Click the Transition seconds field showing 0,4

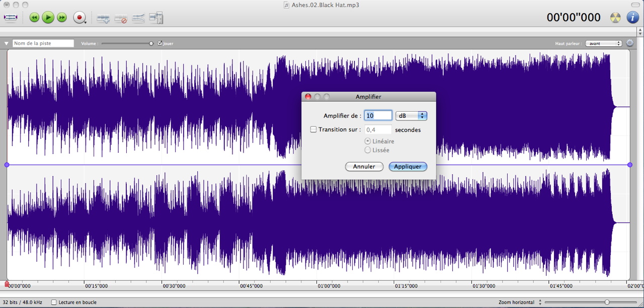click(x=378, y=130)
